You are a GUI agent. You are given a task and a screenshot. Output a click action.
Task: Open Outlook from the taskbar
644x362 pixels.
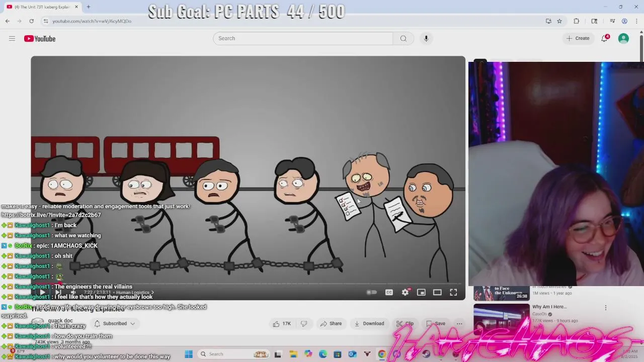pyautogui.click(x=352, y=354)
